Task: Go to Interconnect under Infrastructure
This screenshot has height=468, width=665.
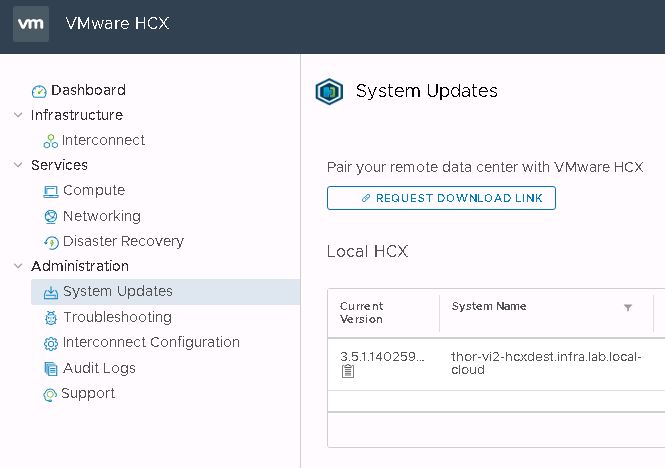Action: click(103, 140)
